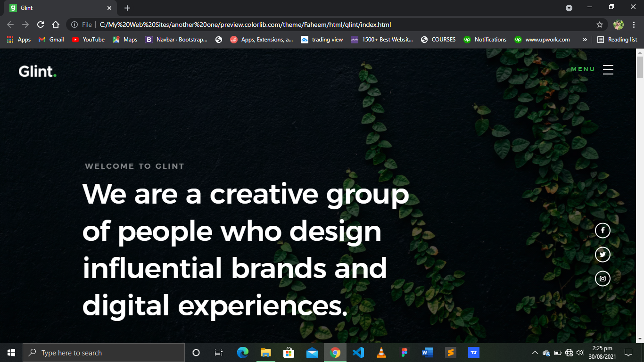Open the Twitter social icon
Viewport: 644px width, 362px height.
(x=603, y=255)
